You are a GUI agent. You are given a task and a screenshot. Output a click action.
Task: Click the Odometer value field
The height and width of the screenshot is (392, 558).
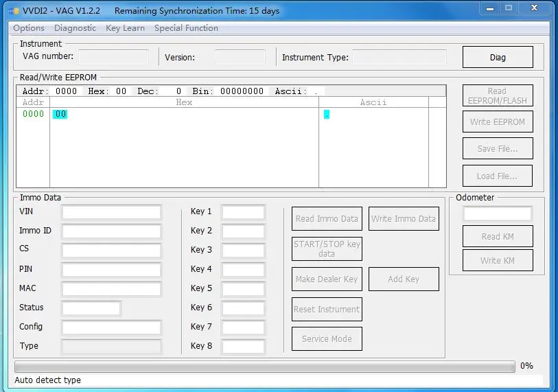coord(498,214)
